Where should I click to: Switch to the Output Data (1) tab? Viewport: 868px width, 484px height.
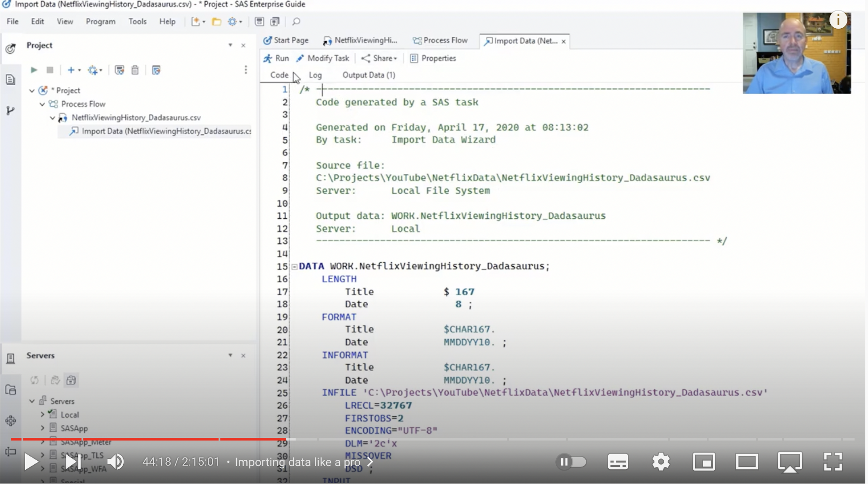point(369,75)
